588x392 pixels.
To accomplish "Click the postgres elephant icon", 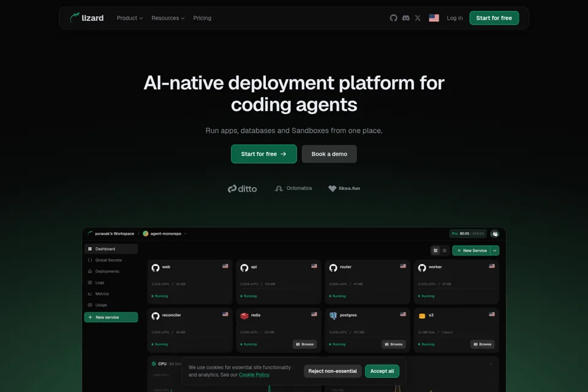I will [333, 316].
